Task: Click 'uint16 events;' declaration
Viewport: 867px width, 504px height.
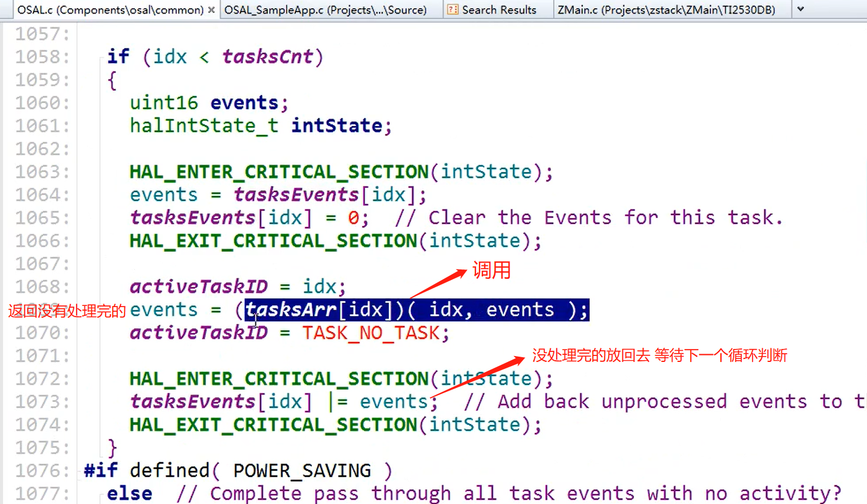Action: coord(209,103)
